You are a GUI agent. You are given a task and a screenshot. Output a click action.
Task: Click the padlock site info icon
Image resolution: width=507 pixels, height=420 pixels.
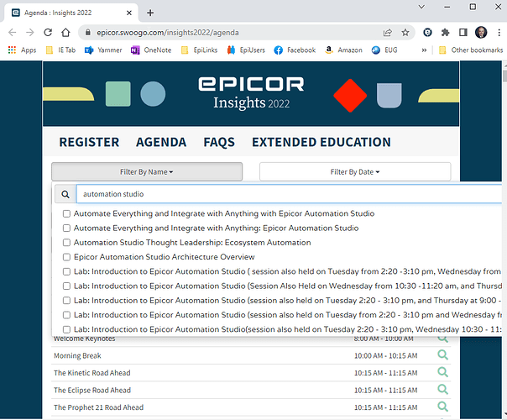click(87, 33)
